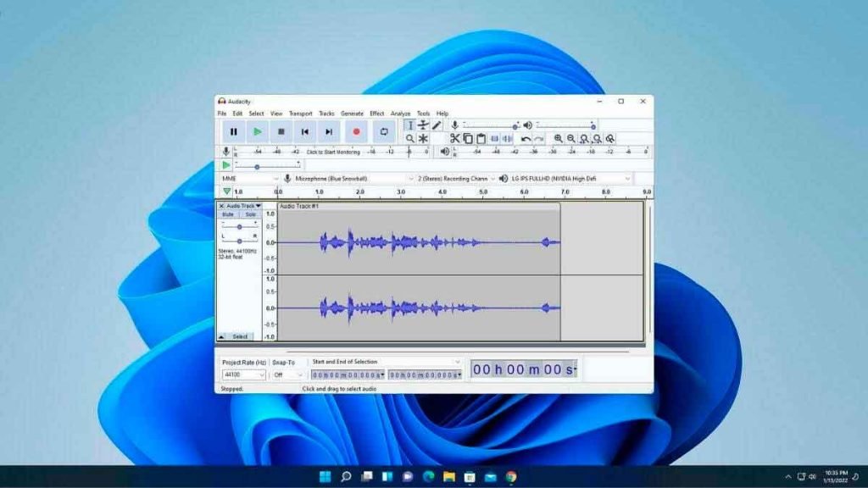Click the Cut scissors icon
The image size is (868, 488).
(x=454, y=138)
